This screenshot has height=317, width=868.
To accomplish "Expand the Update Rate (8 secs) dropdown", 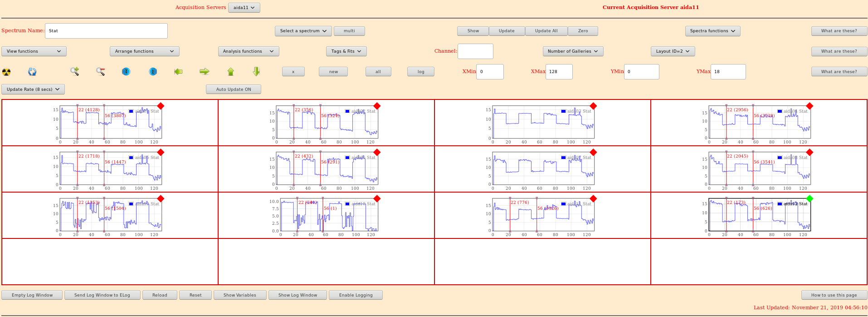I will [33, 89].
